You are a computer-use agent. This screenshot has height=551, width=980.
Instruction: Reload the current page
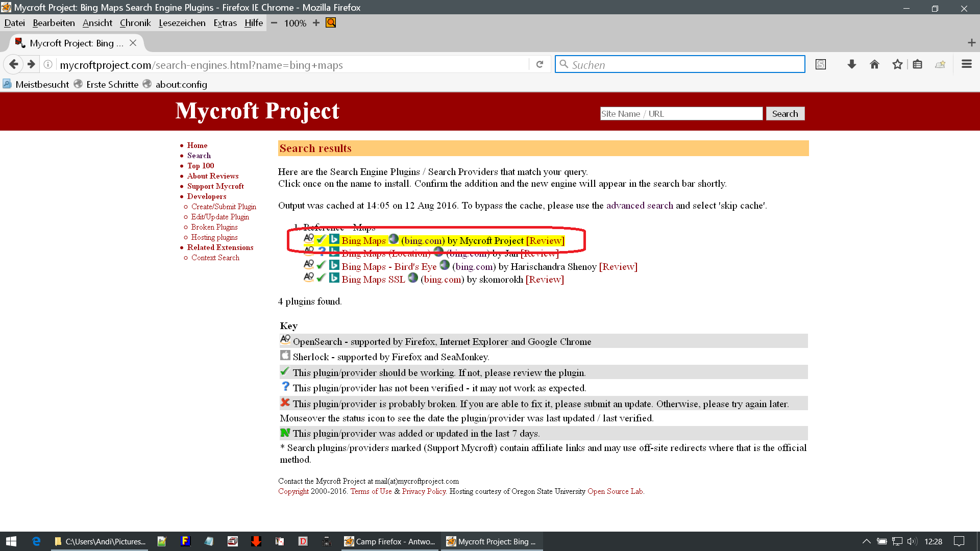point(540,64)
